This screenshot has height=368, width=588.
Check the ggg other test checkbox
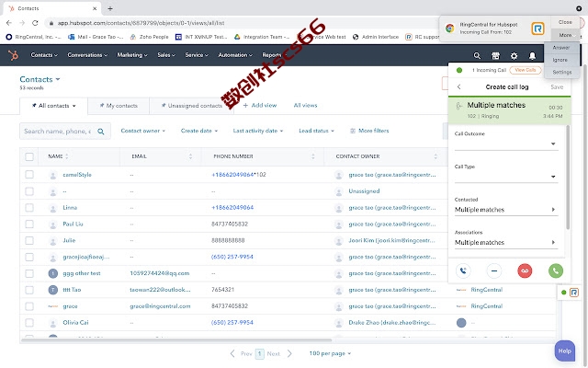point(29,273)
